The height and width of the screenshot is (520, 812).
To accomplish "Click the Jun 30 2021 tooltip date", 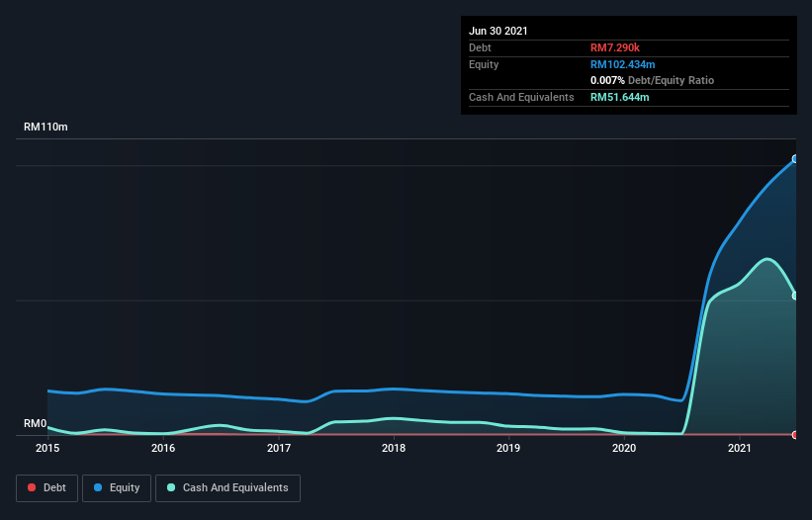I will [498, 31].
